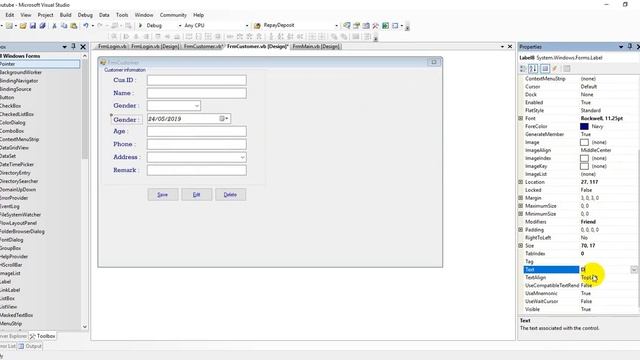Screen dimensions: 640x360
Task: Click the Save button on the form
Action: 162,195
